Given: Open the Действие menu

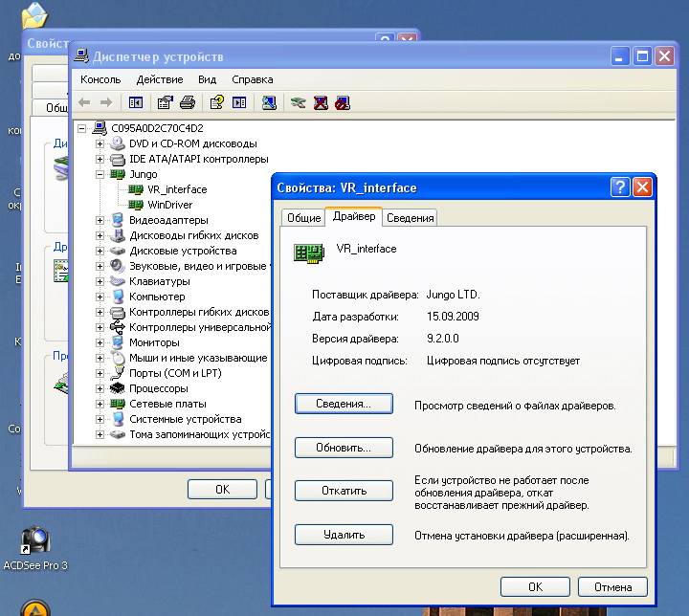Looking at the screenshot, I should click(x=159, y=79).
